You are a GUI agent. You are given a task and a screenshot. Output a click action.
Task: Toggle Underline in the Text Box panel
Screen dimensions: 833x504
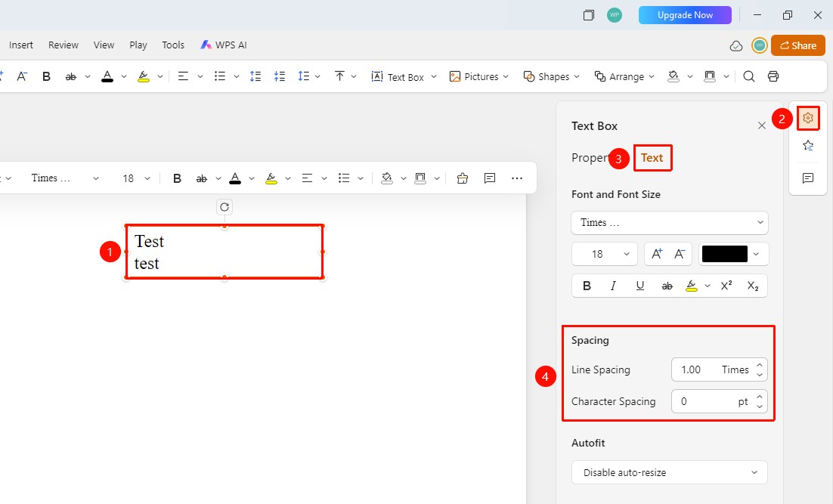(640, 286)
